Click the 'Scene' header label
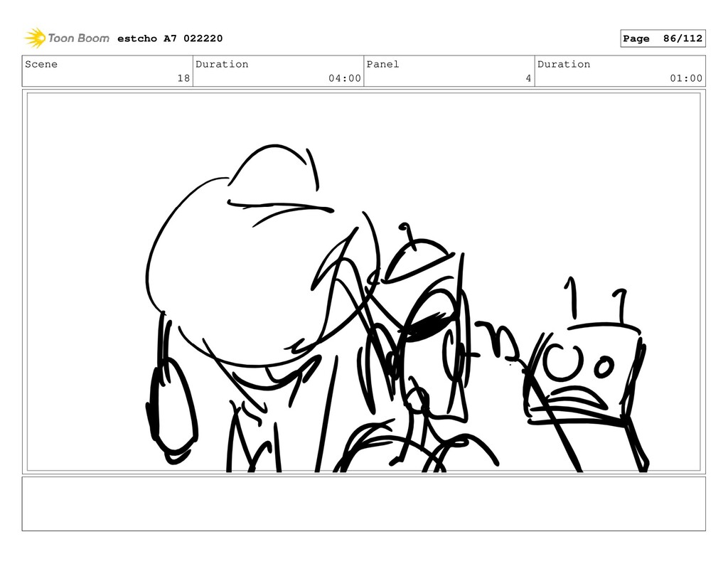The image size is (728, 564). click(x=41, y=64)
